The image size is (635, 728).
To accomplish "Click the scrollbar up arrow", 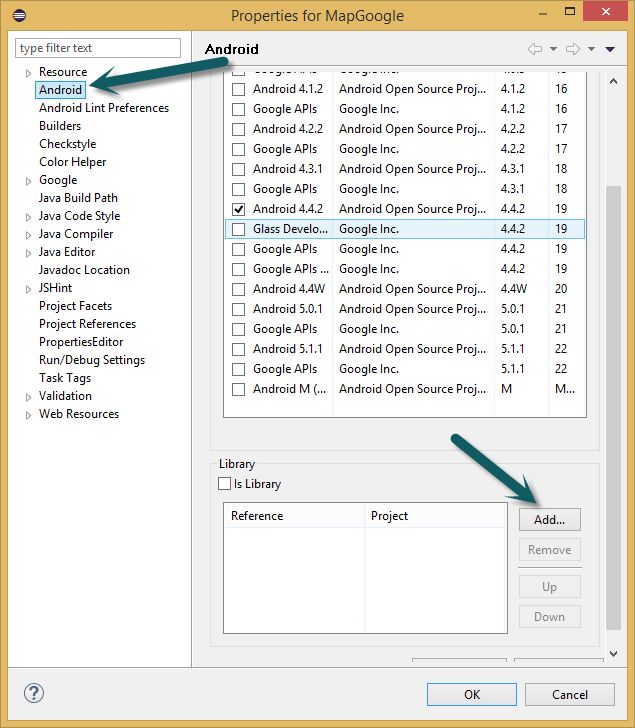I will [613, 81].
